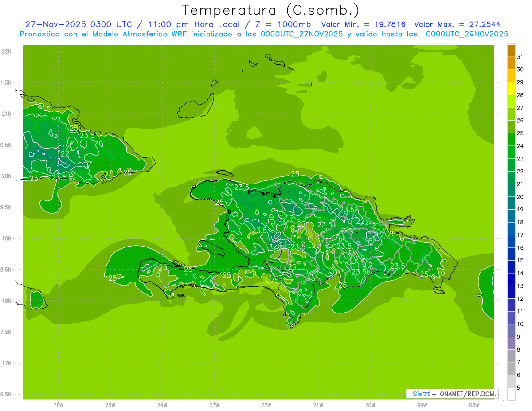Click the 22 contour label over Cuba
The height and width of the screenshot is (411, 532).
(x=65, y=154)
